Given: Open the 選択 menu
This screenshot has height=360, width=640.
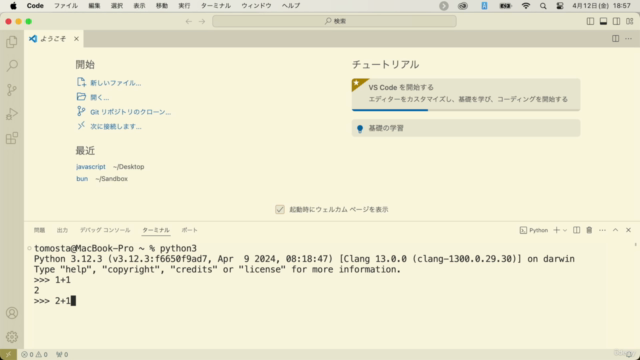Looking at the screenshot, I should [x=117, y=6].
